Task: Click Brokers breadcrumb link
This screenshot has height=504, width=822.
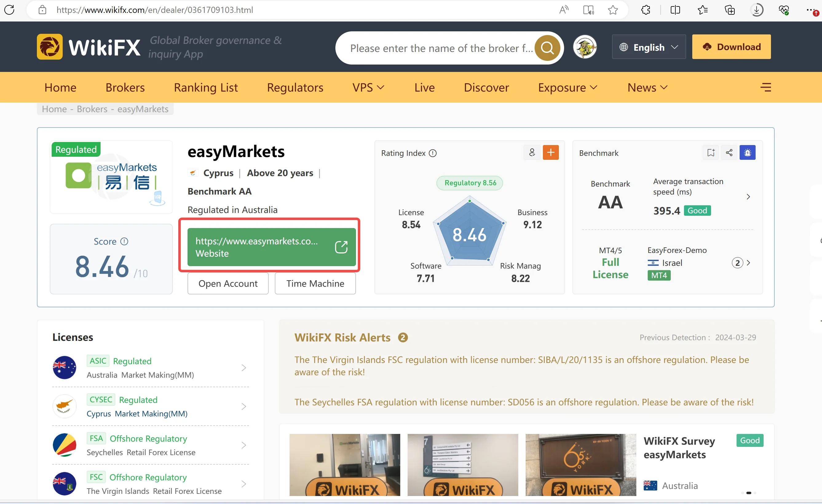Action: point(92,109)
